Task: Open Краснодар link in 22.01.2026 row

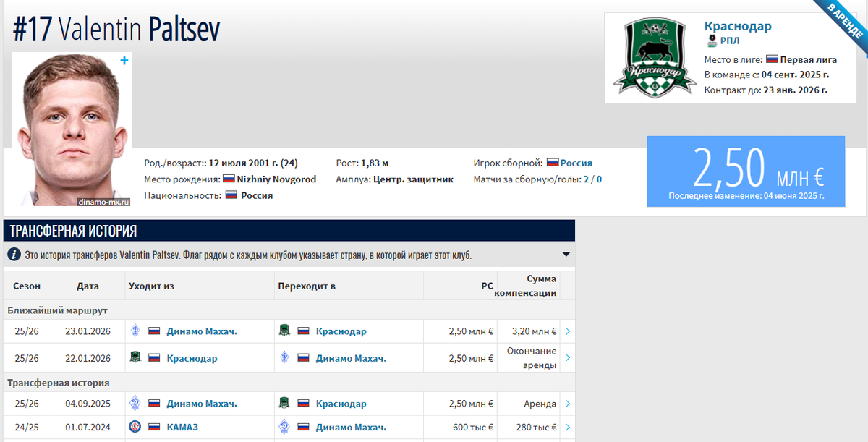Action: pyautogui.click(x=192, y=358)
